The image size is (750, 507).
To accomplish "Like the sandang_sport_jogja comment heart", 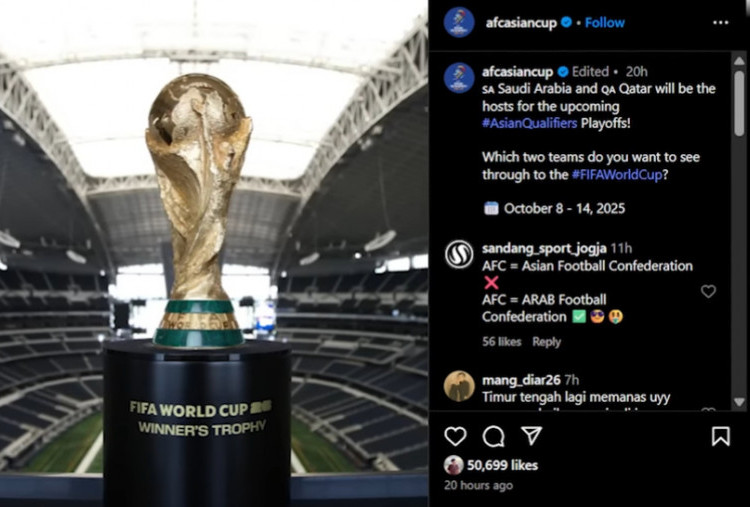I will (708, 291).
